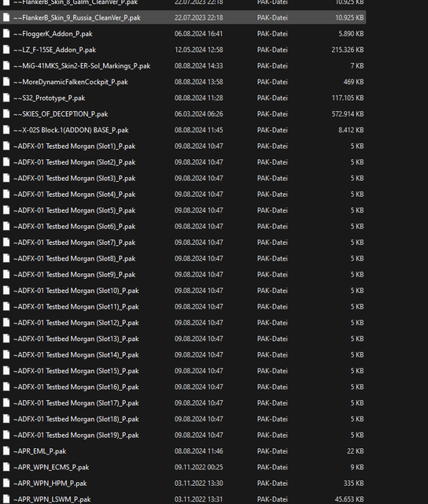
Task: Click size 117.105 KB of S32_Prototype
Action: (x=348, y=98)
